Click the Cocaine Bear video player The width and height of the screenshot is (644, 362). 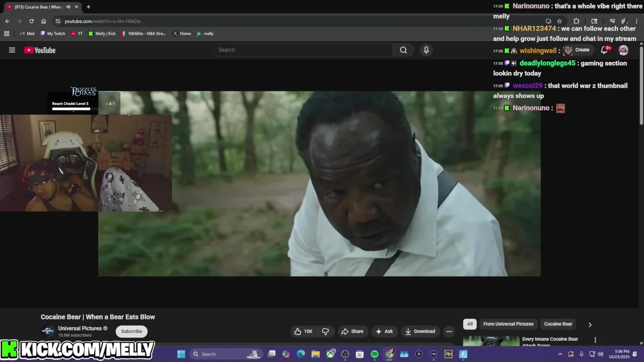click(x=319, y=184)
